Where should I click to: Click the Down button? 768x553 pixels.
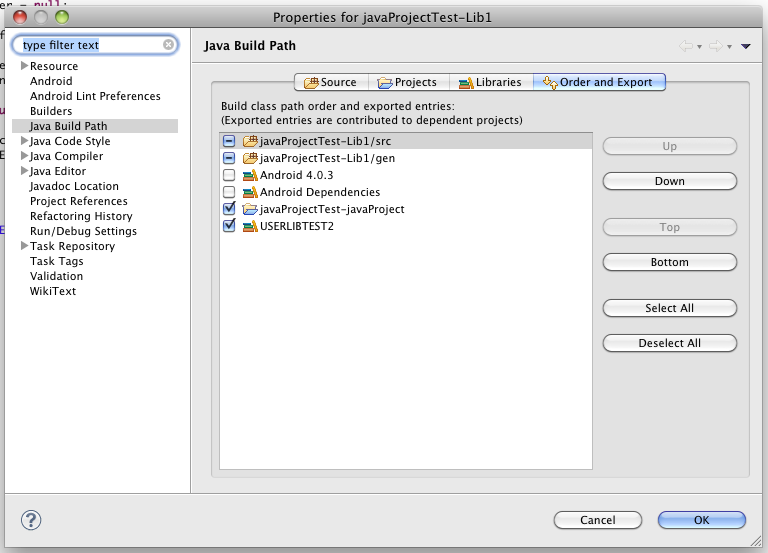pyautogui.click(x=670, y=181)
